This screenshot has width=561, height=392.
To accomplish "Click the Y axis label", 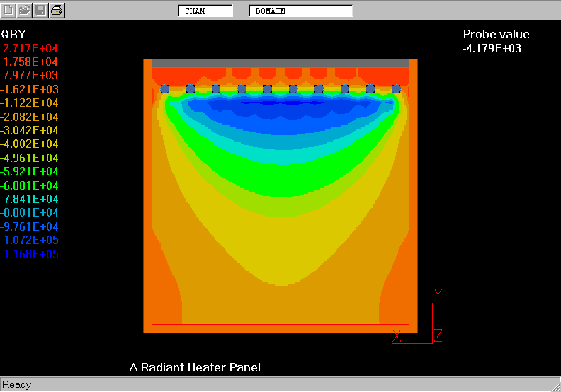I will coord(438,295).
